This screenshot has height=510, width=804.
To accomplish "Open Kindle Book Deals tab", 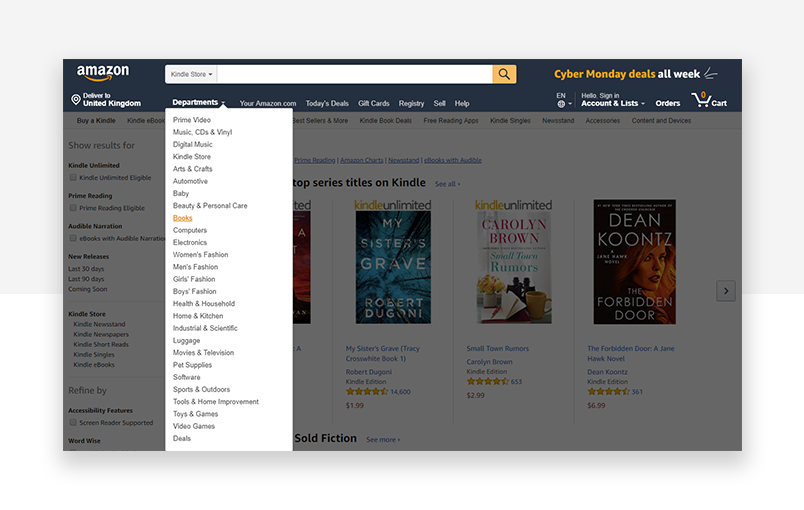I will tap(386, 120).
